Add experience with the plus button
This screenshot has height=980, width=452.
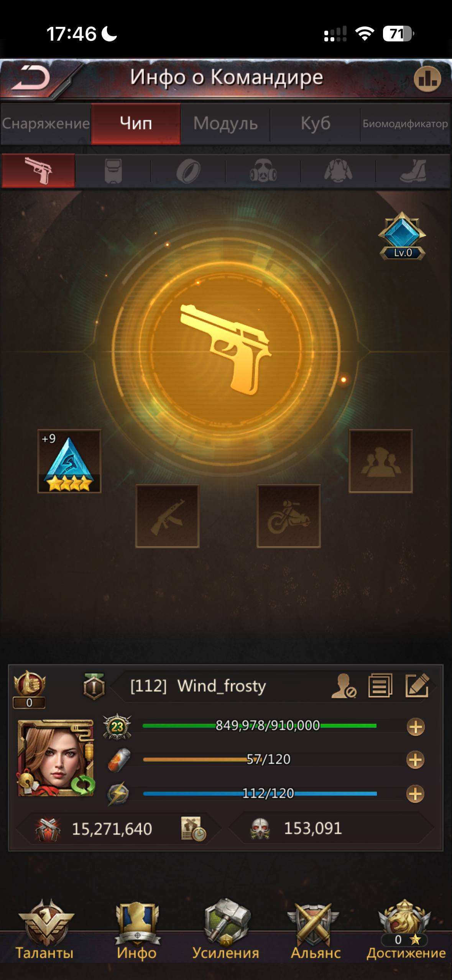(416, 727)
